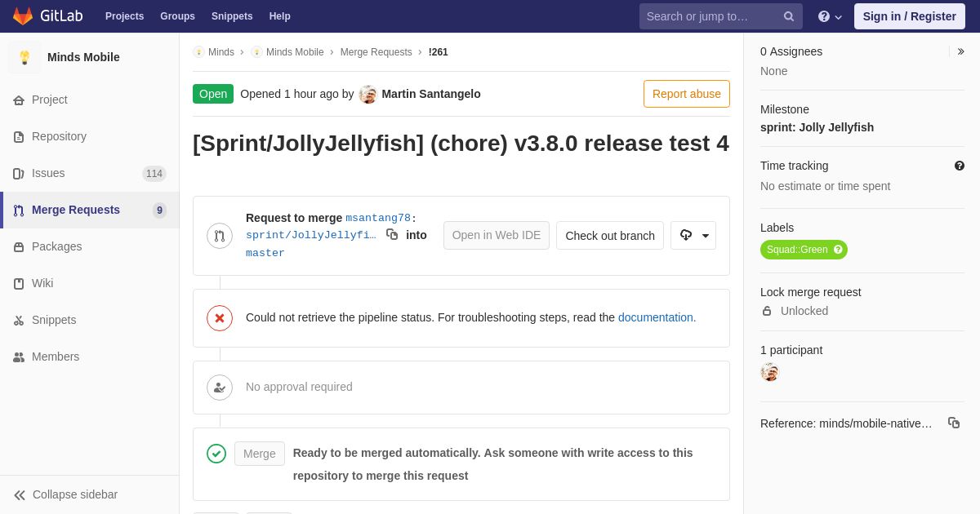Click the Members people icon
980x514 pixels.
(x=19, y=357)
